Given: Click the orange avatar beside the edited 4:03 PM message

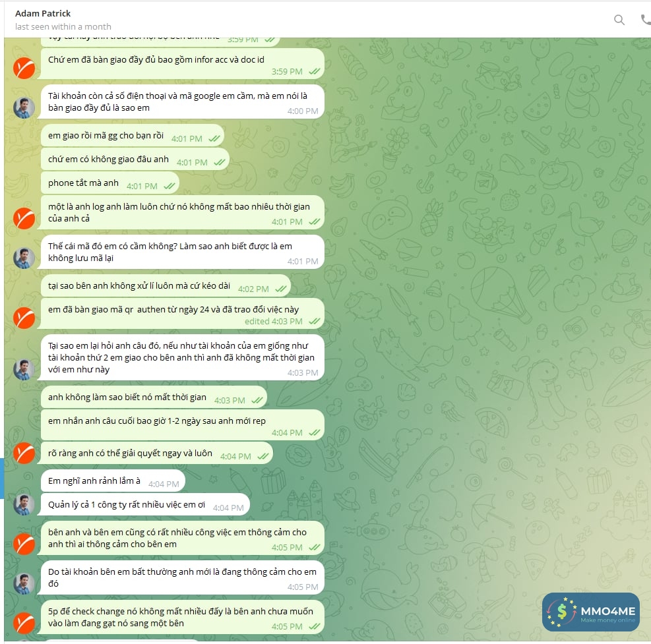Looking at the screenshot, I should pyautogui.click(x=24, y=318).
